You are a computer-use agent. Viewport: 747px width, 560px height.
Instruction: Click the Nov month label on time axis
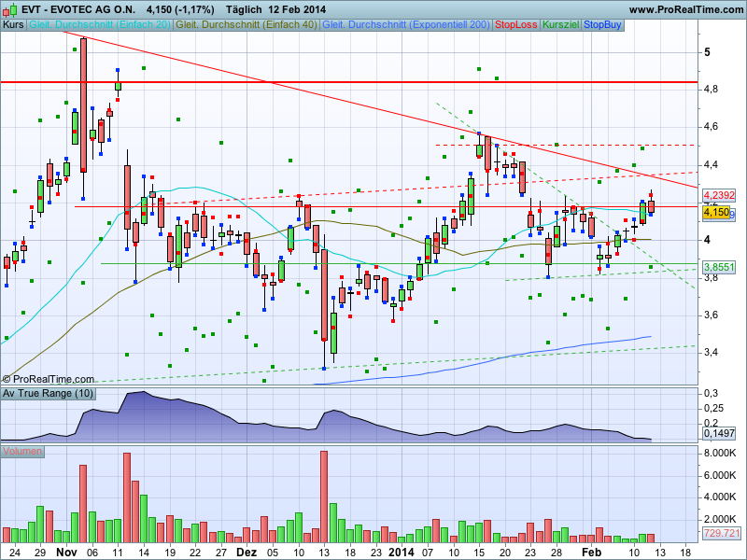66,553
